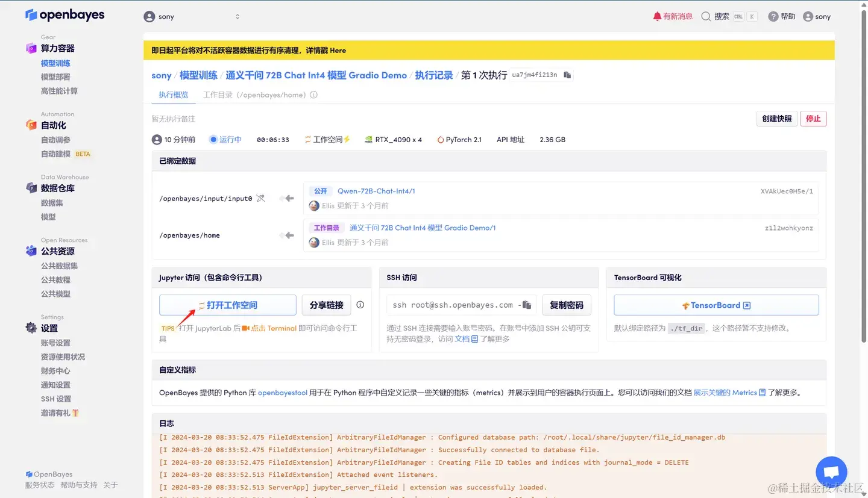This screenshot has width=868, height=498.
Task: Open 财务中心 in the sidebar
Action: [x=55, y=371]
